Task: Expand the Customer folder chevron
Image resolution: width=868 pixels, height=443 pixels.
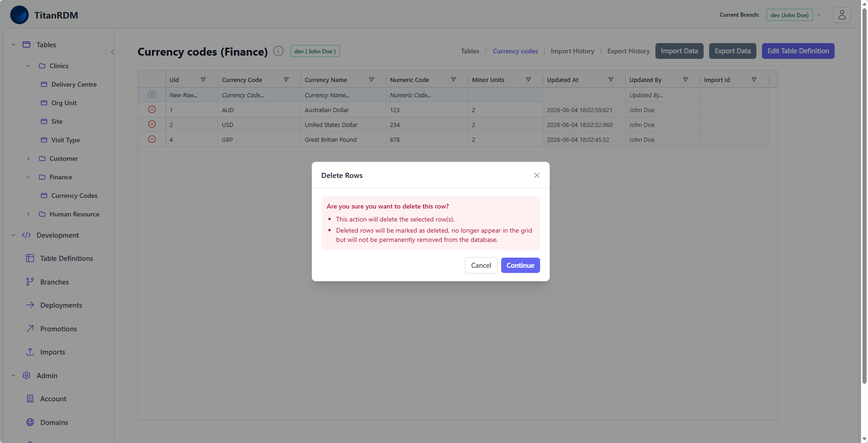Action: 28,158
